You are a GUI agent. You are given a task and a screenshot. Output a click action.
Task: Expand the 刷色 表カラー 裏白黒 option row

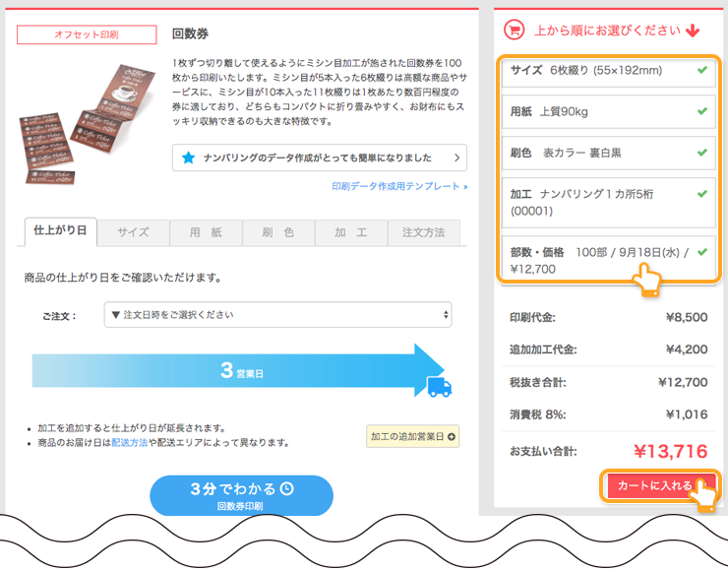608,153
